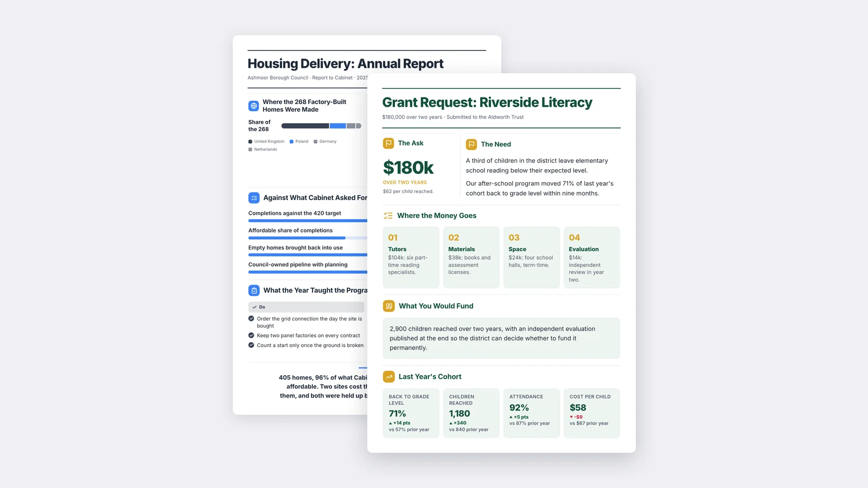Click the Share of the 268 stacked bar
The width and height of the screenshot is (868, 488).
[321, 126]
